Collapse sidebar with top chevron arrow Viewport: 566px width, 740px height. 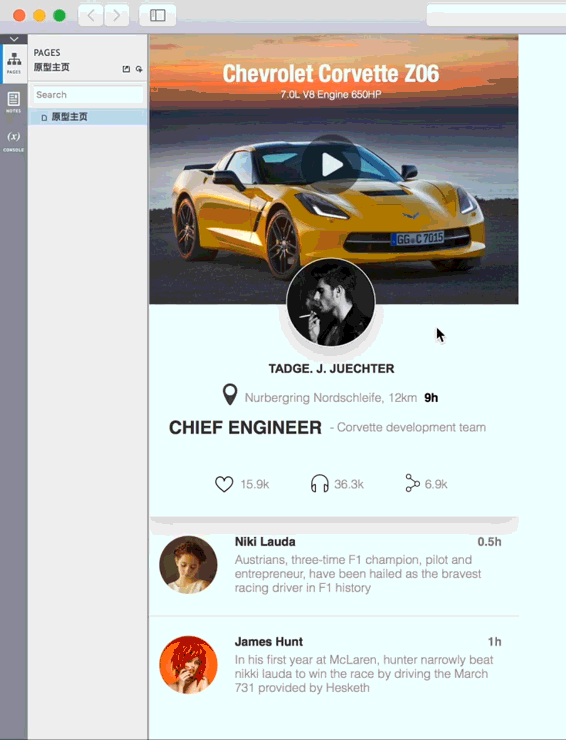click(14, 39)
